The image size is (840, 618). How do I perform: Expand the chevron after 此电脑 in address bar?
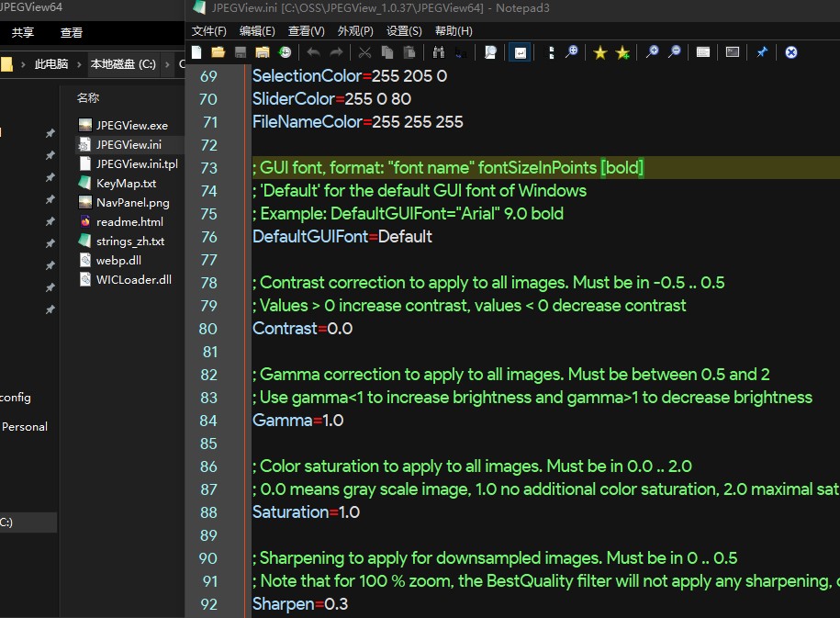[78, 64]
